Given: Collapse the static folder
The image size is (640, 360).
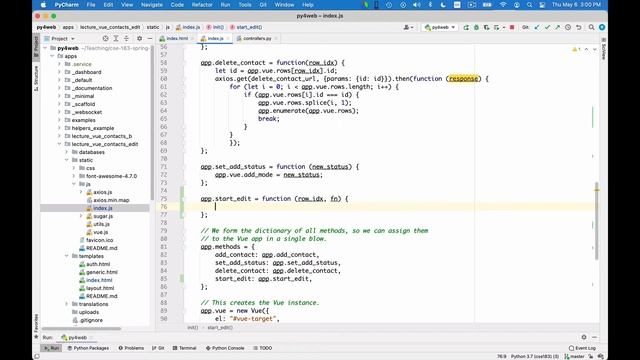Looking at the screenshot, I should [67, 160].
